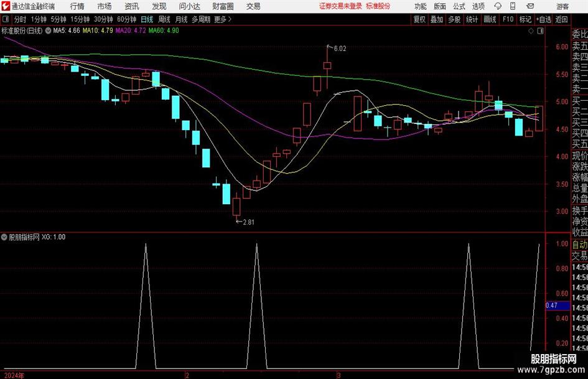Click the 6.00 price axis label

[562, 47]
